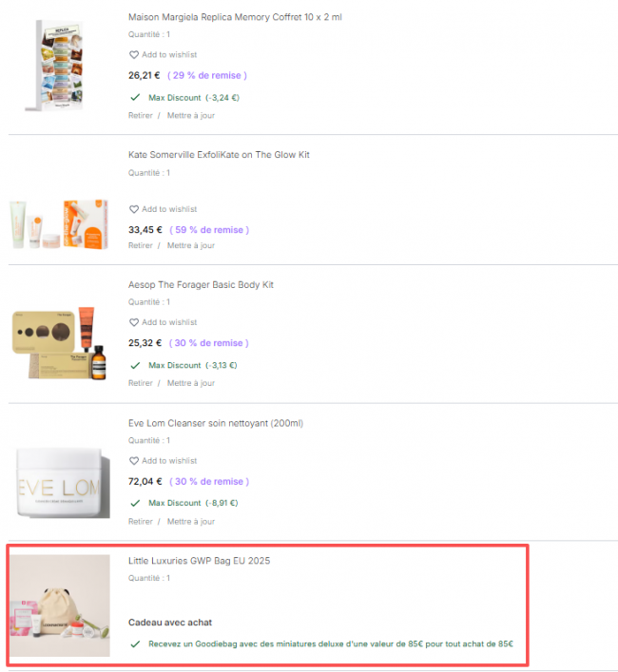The width and height of the screenshot is (618, 672).
Task: Update Eve Lom Cleanser with Mettre à jour
Action: click(x=191, y=521)
